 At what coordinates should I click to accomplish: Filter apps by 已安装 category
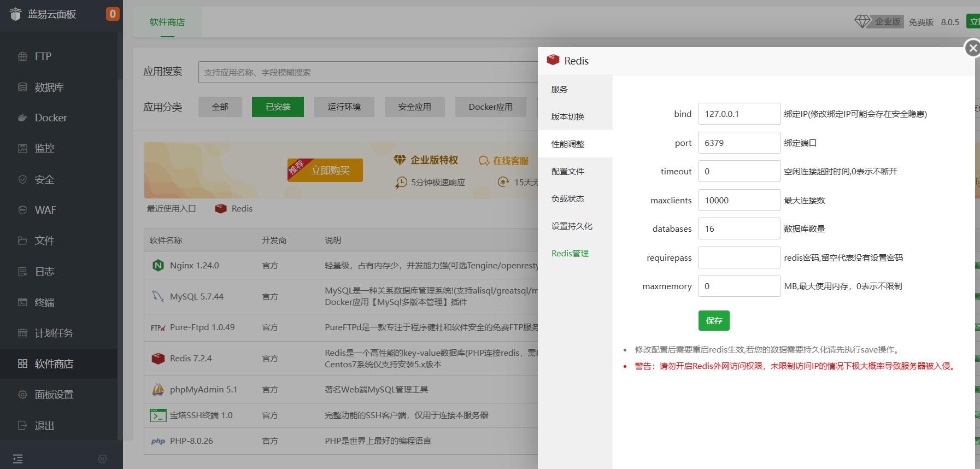pyautogui.click(x=278, y=107)
